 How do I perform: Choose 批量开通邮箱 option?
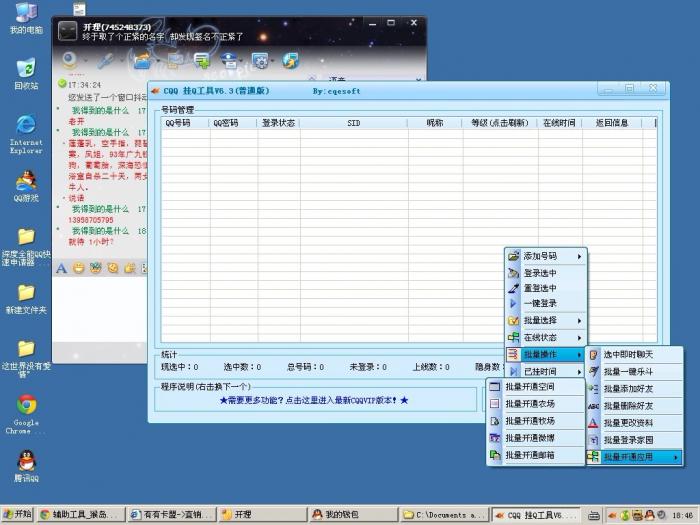click(536, 455)
